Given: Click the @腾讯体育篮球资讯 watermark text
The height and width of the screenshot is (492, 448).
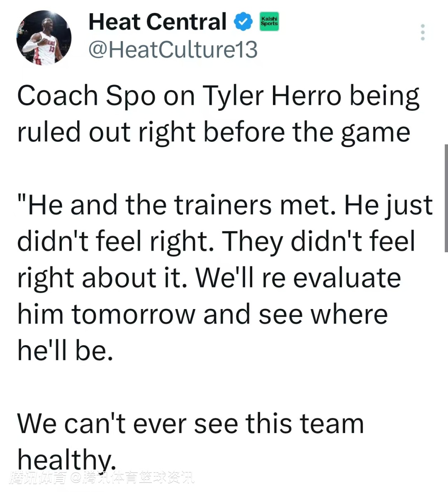Looking at the screenshot, I should [132, 478].
